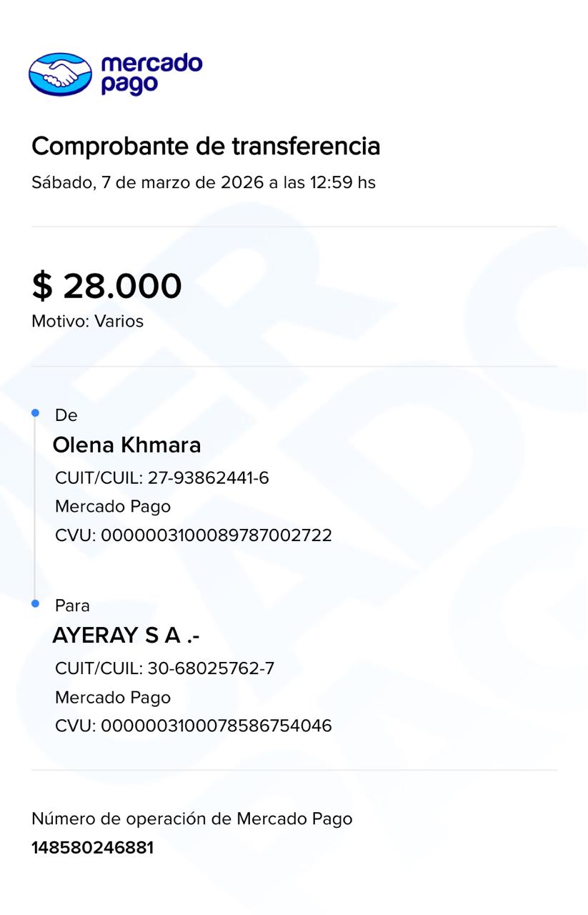Viewport: 588px width, 915px height.
Task: Click the blue dot beside "Para"
Action: tap(35, 604)
